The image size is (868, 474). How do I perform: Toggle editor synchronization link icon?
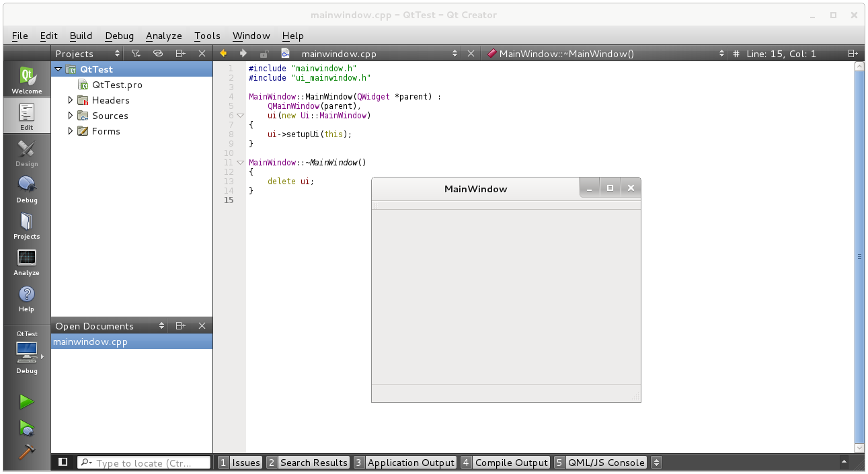click(157, 54)
